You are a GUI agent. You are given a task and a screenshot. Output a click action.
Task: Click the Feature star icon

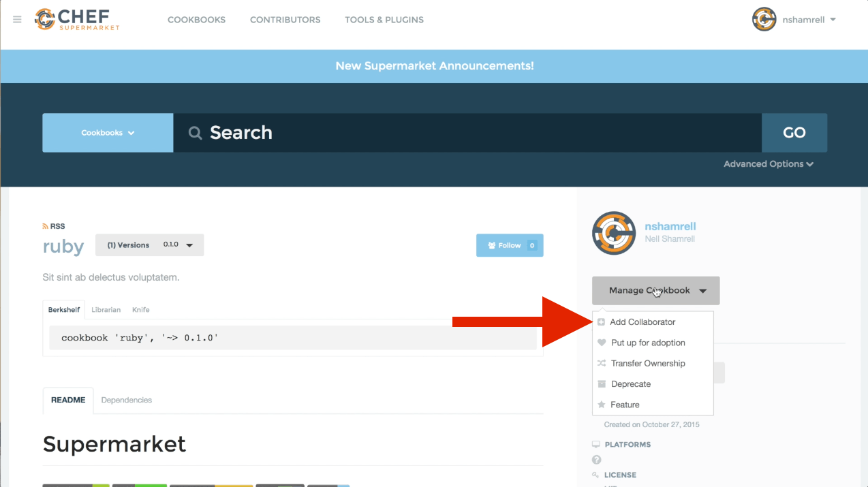[602, 404]
